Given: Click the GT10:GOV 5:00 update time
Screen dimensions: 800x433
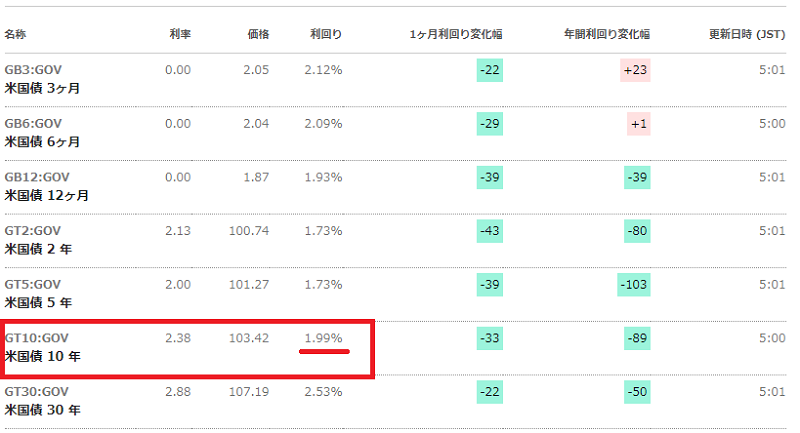Looking at the screenshot, I should pos(772,338).
